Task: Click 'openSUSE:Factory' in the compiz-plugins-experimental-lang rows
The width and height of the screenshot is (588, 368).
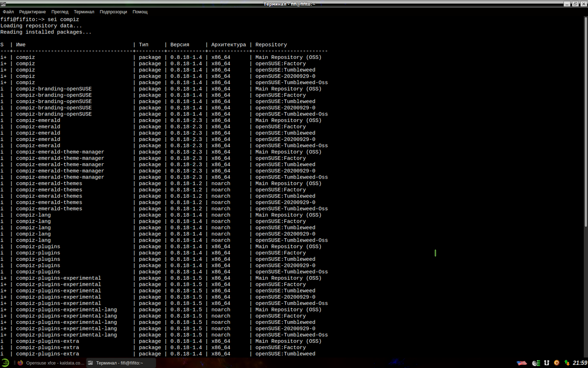Action: (281, 316)
